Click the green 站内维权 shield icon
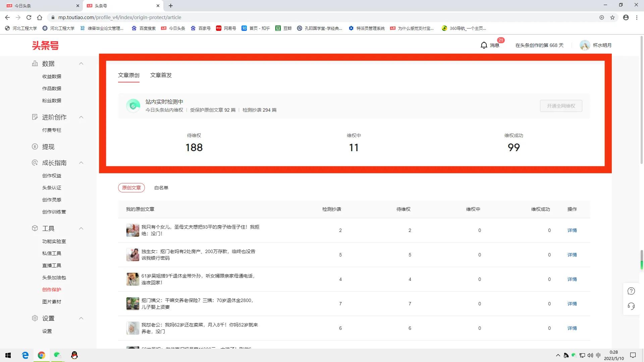The width and height of the screenshot is (644, 362). [133, 106]
